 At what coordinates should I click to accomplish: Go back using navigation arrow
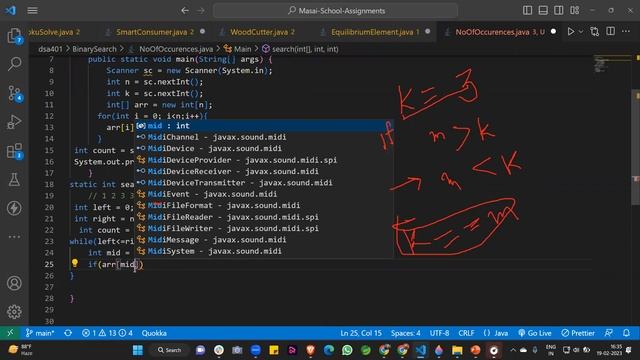pos(185,11)
